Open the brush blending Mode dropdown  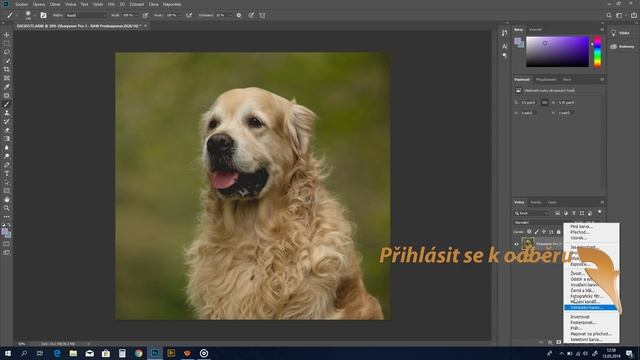pos(86,15)
